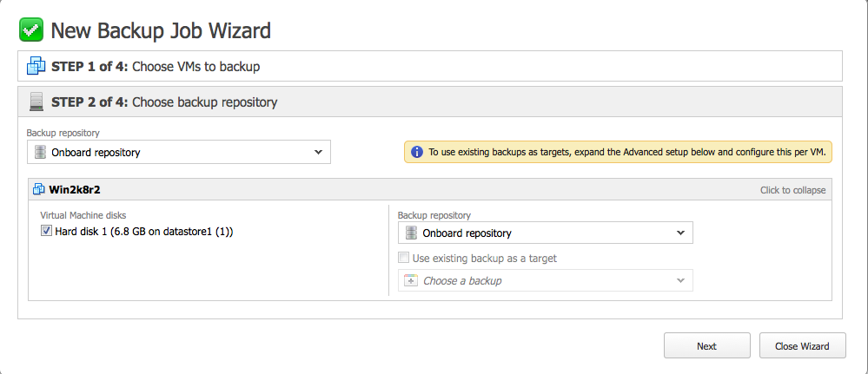
Task: Open the top Backup repository dropdown arrow
Action: coord(318,152)
